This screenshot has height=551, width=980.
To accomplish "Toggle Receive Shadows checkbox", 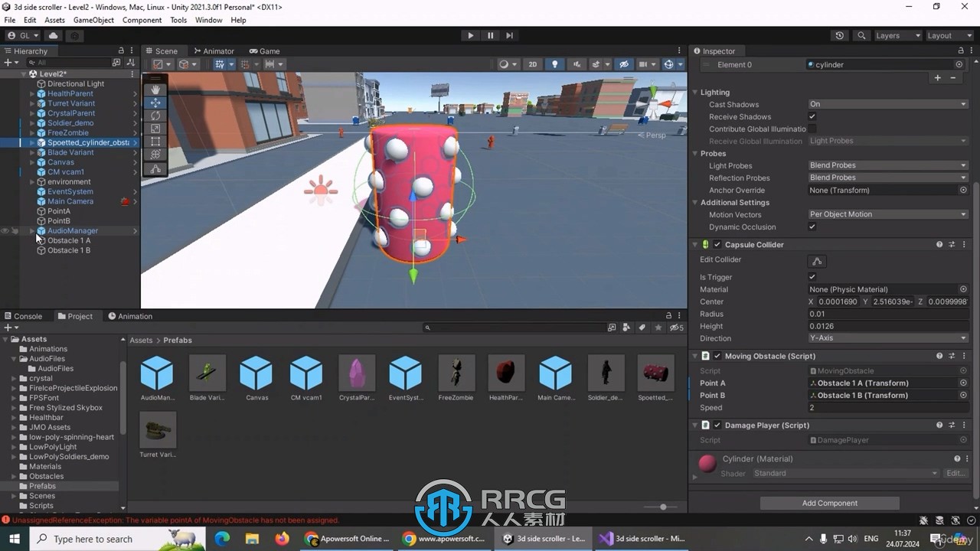I will point(812,116).
